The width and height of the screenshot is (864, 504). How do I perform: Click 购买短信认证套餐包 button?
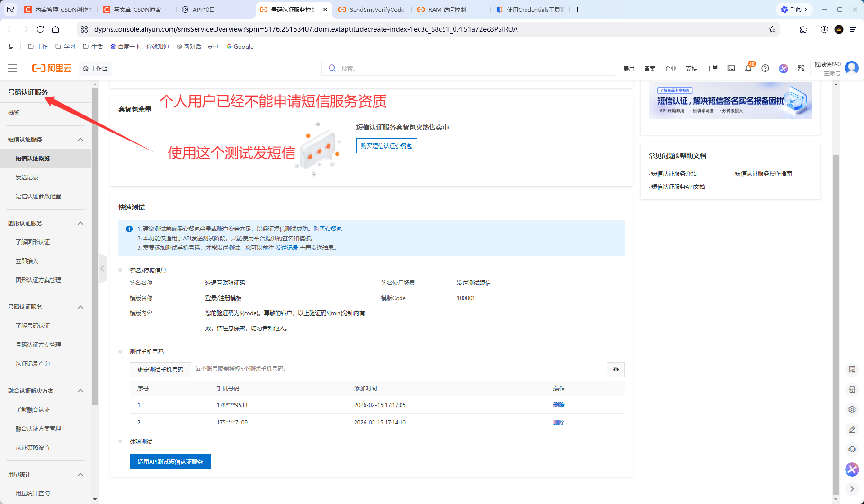(386, 146)
